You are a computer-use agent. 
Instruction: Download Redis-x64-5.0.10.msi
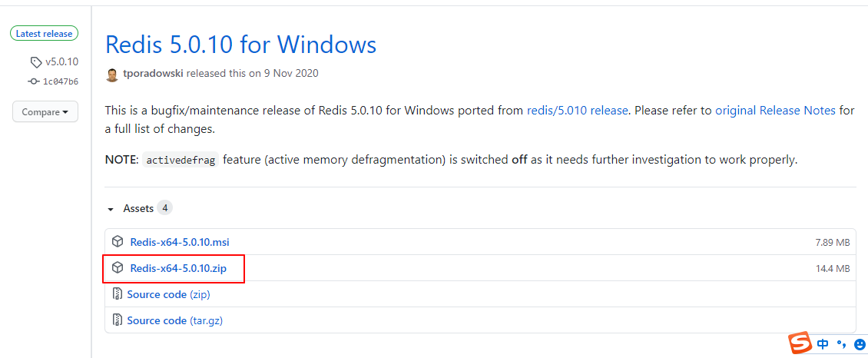pos(180,242)
